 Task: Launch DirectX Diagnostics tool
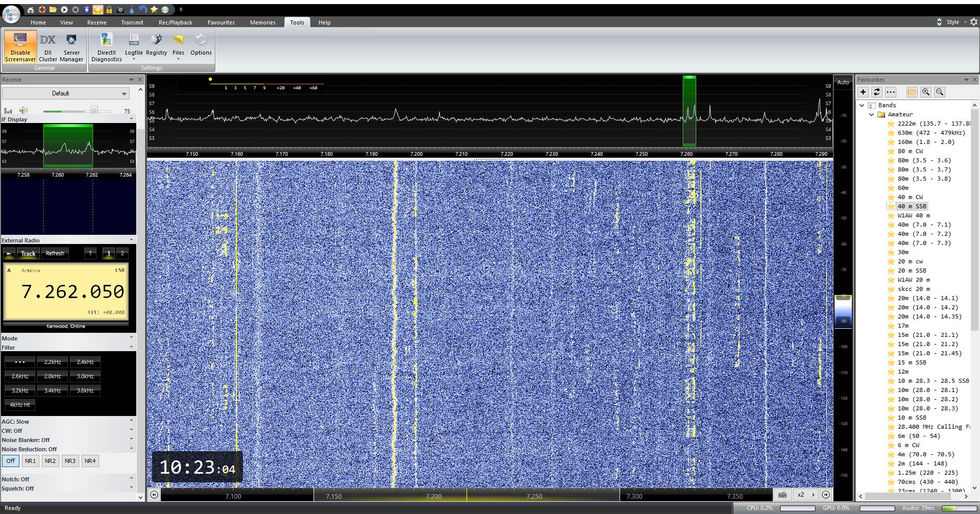pos(106,47)
